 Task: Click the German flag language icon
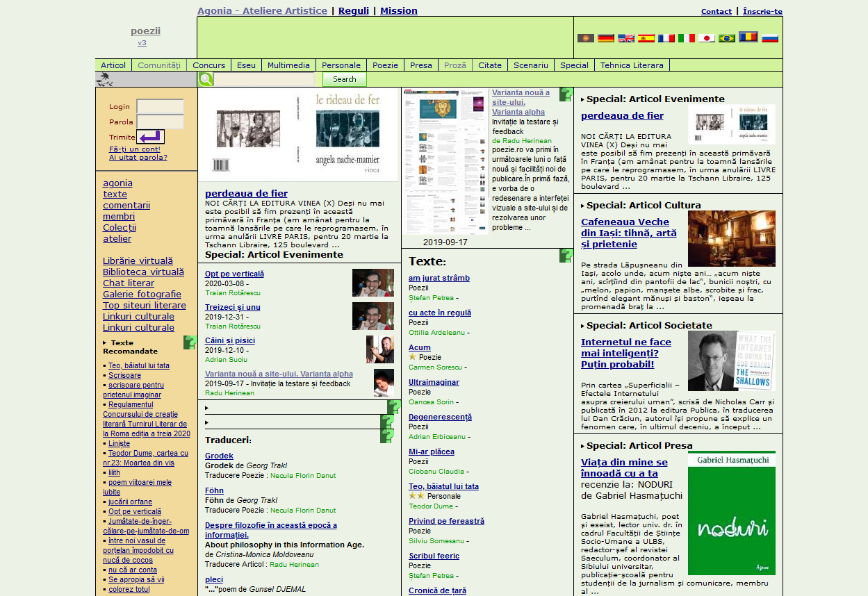tap(606, 38)
